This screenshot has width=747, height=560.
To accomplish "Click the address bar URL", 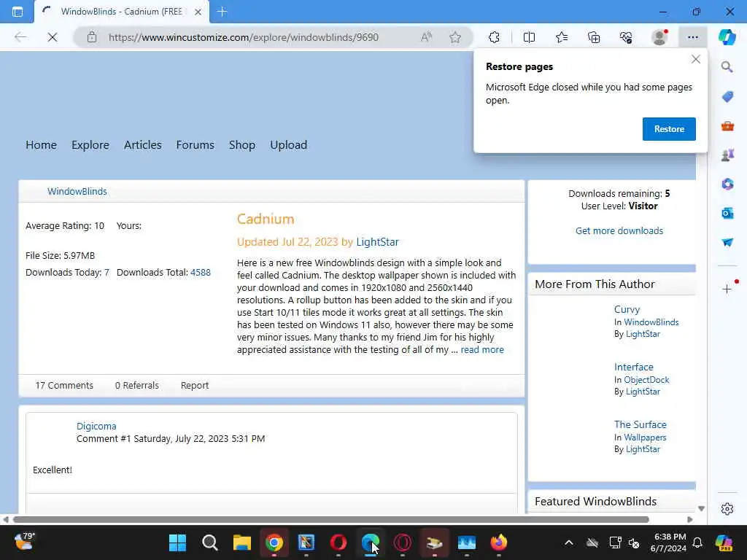I will coord(244,37).
